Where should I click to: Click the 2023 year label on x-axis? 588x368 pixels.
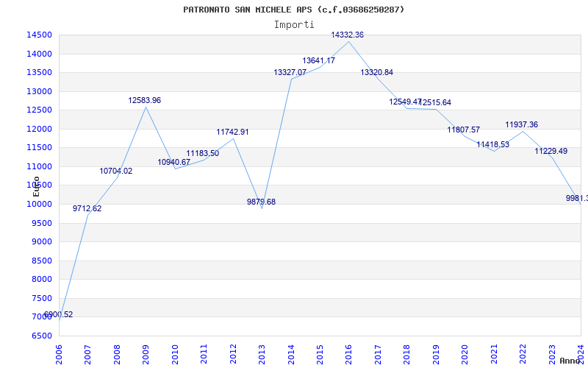pos(552,355)
